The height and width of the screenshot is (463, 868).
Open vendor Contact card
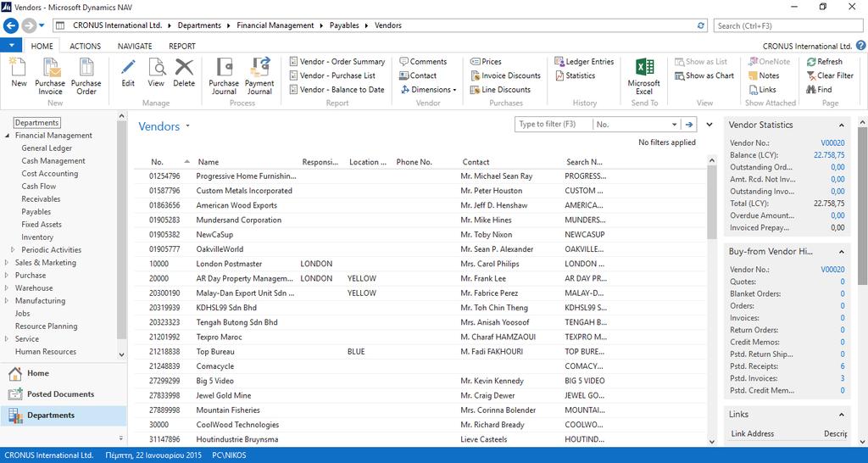click(418, 75)
